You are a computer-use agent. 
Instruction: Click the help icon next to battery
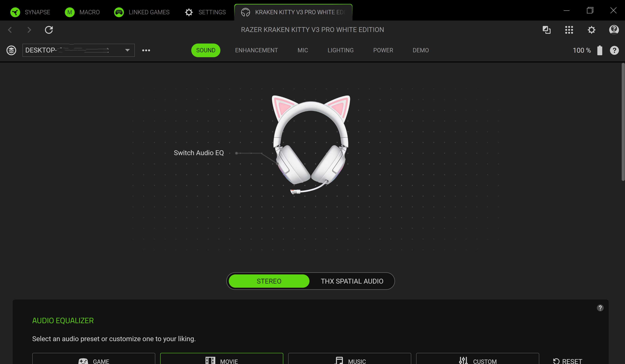tap(614, 50)
